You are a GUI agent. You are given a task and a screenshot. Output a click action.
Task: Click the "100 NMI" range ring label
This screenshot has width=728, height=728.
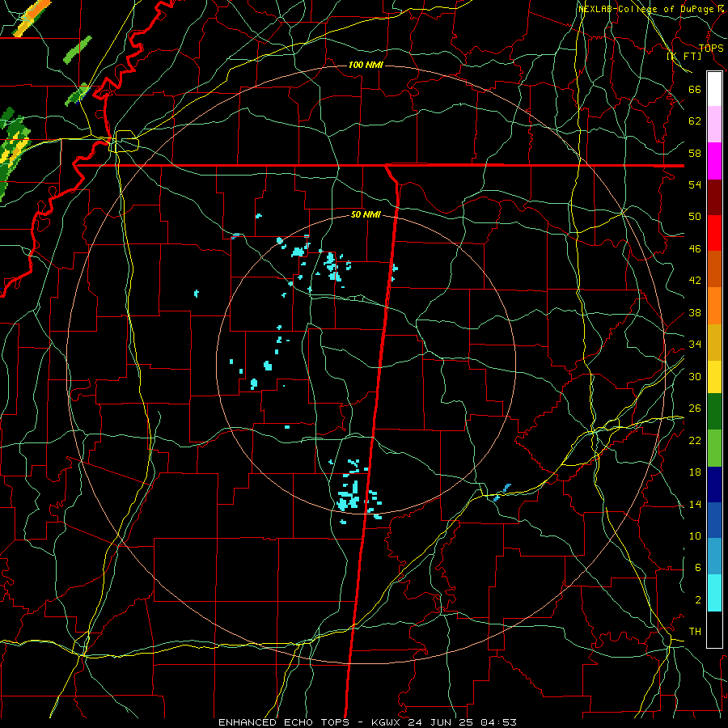366,65
